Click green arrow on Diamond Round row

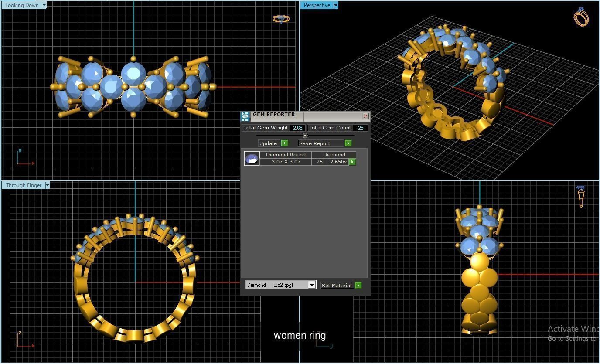pos(352,162)
